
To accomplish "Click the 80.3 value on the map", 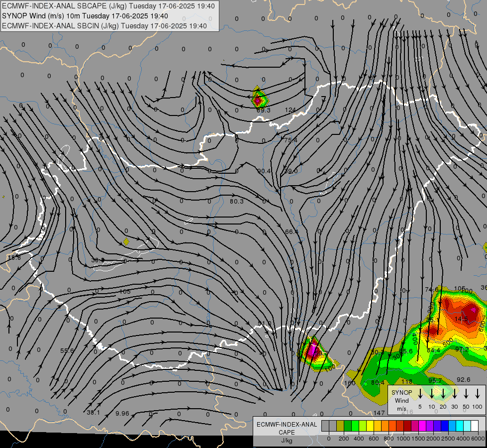I will pos(237,202).
